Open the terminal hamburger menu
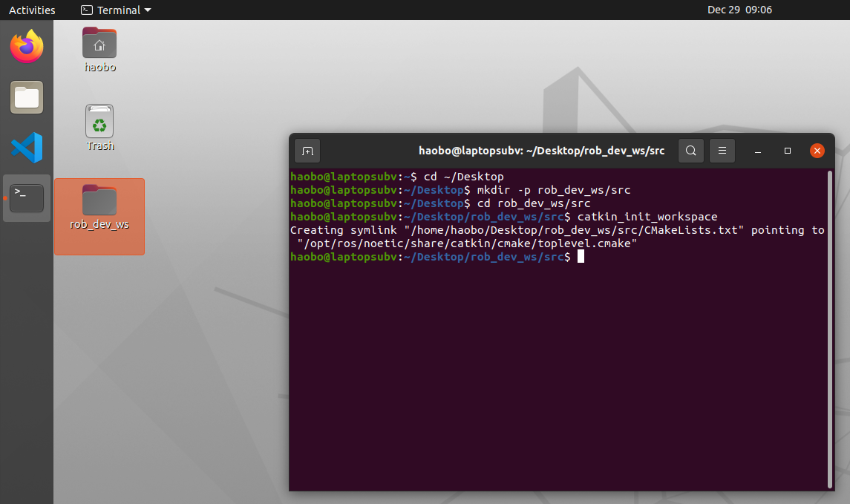This screenshot has height=504, width=850. 722,151
